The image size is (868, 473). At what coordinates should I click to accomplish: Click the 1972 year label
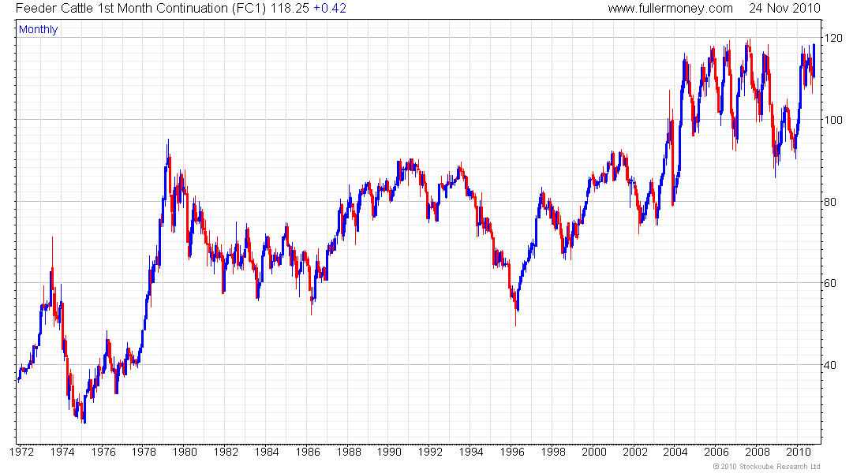click(21, 452)
